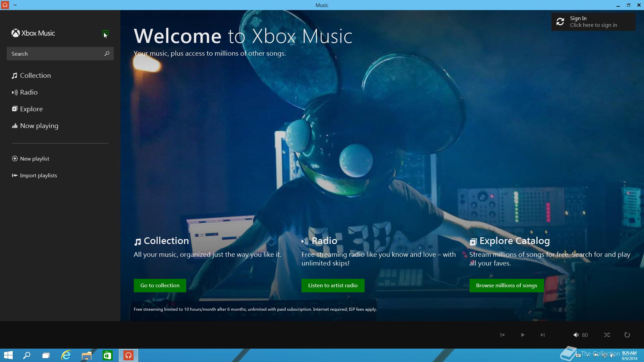Click the main pane 'Radio' heading
The width and height of the screenshot is (644, 362).
[324, 241]
